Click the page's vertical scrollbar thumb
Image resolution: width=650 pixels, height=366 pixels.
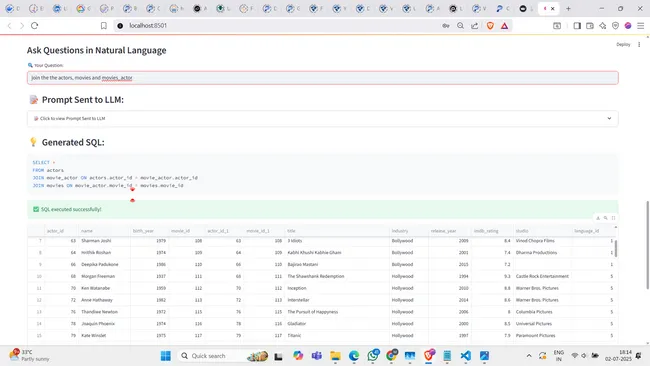648,245
